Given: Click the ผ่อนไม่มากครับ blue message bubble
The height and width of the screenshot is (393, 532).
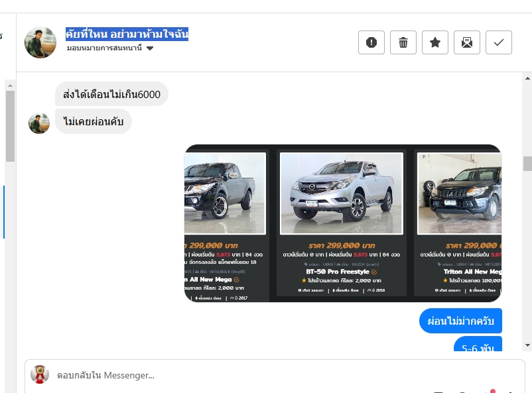Looking at the screenshot, I should (x=460, y=321).
